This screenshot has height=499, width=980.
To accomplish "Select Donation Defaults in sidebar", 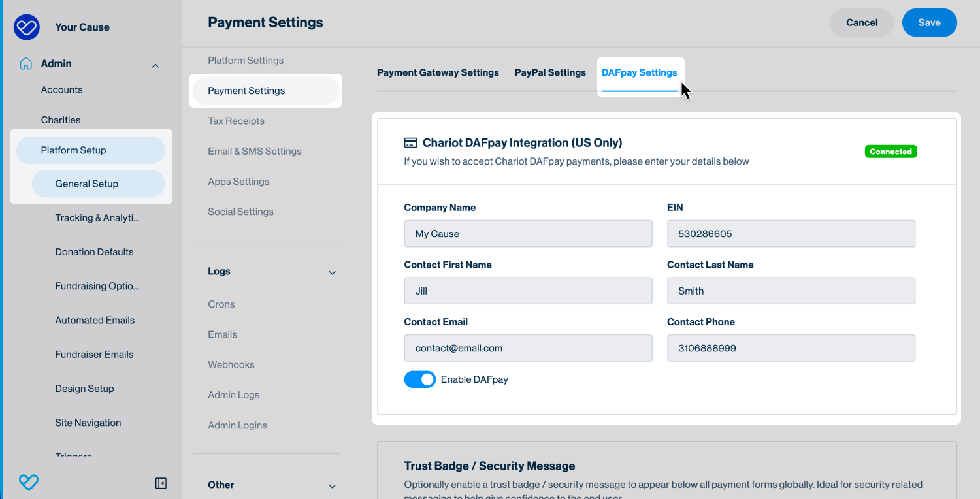I will click(x=94, y=252).
